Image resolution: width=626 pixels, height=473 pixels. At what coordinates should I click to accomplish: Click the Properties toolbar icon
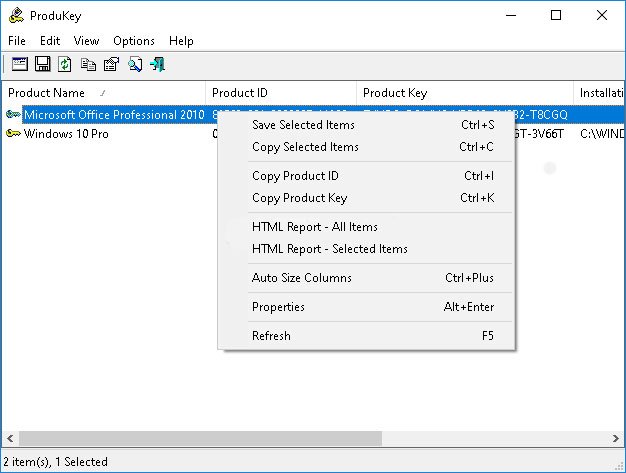(x=111, y=65)
